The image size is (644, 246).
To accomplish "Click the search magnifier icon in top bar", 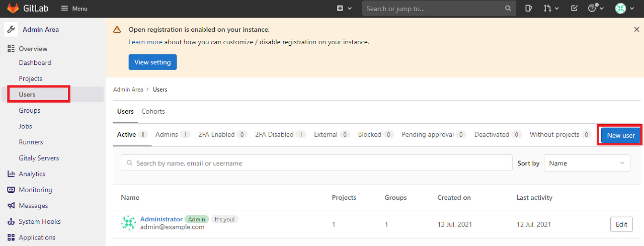I will pos(508,9).
